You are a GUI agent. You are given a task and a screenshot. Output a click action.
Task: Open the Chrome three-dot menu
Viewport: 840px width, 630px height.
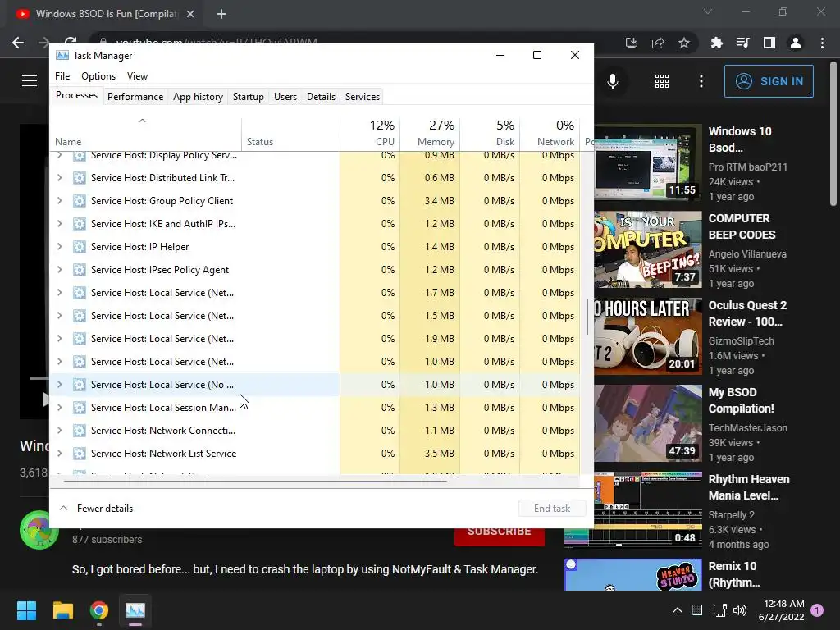(x=822, y=43)
